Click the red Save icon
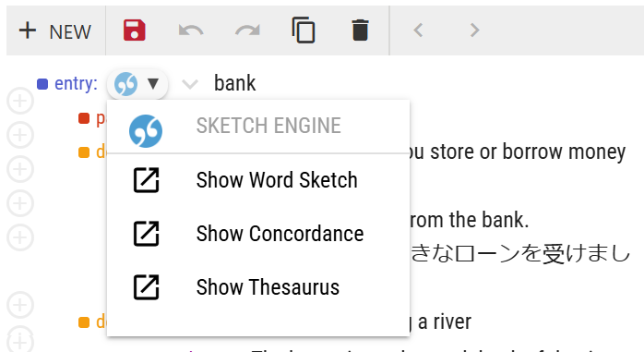This screenshot has height=352, width=644. coord(135,30)
